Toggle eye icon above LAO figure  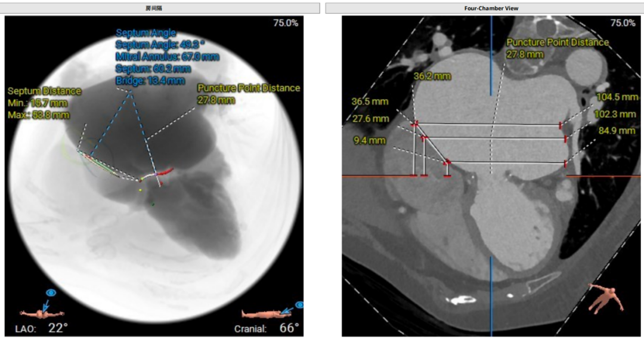tap(51, 293)
